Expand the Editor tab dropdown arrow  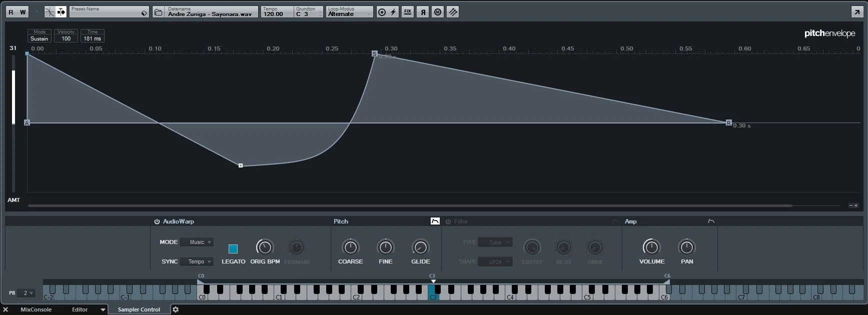point(103,309)
